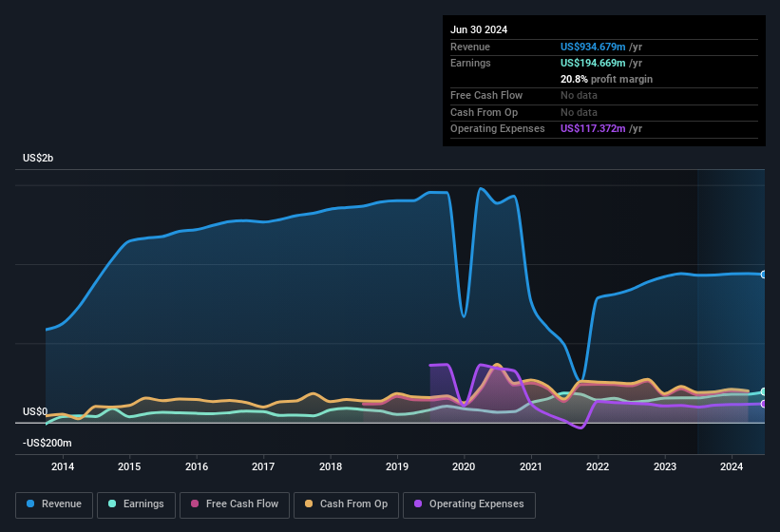
Task: Click the Earnings label in tooltip
Action: click(470, 63)
